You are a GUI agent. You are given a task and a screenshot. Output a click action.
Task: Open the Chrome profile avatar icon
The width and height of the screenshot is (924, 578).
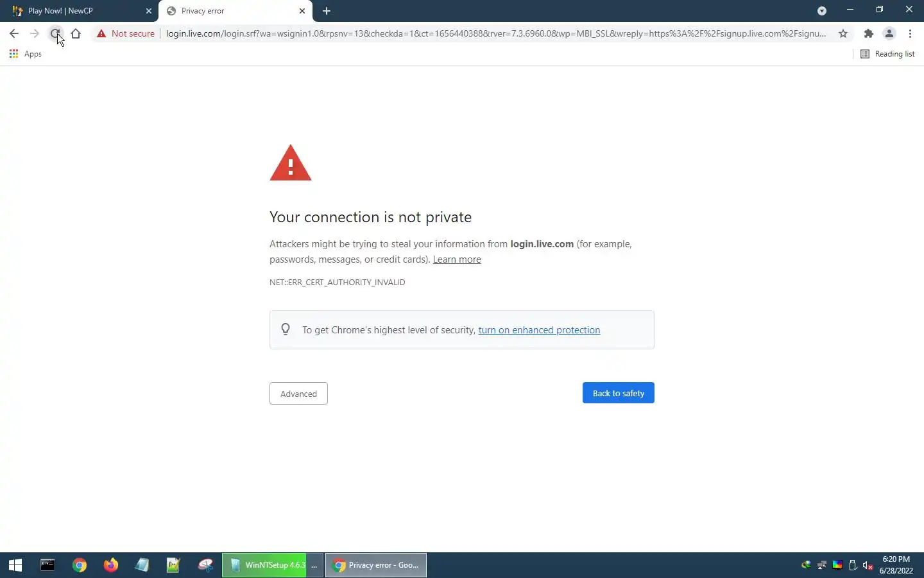coord(889,33)
